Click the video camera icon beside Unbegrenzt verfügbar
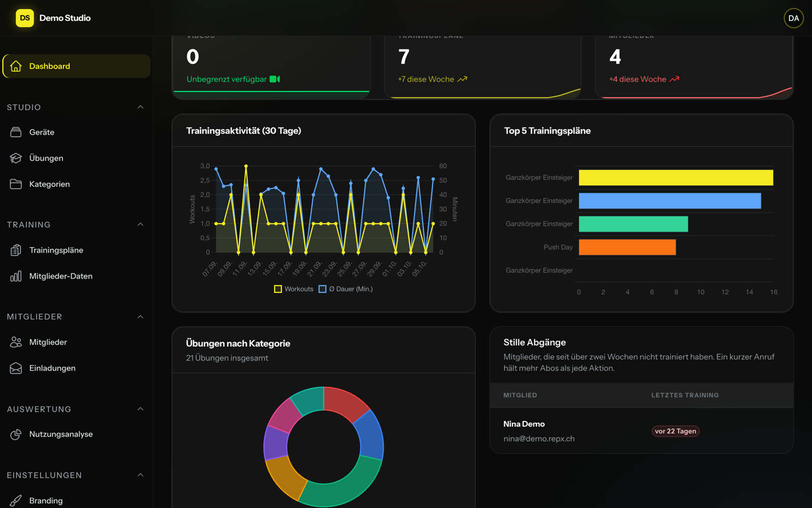 [275, 79]
